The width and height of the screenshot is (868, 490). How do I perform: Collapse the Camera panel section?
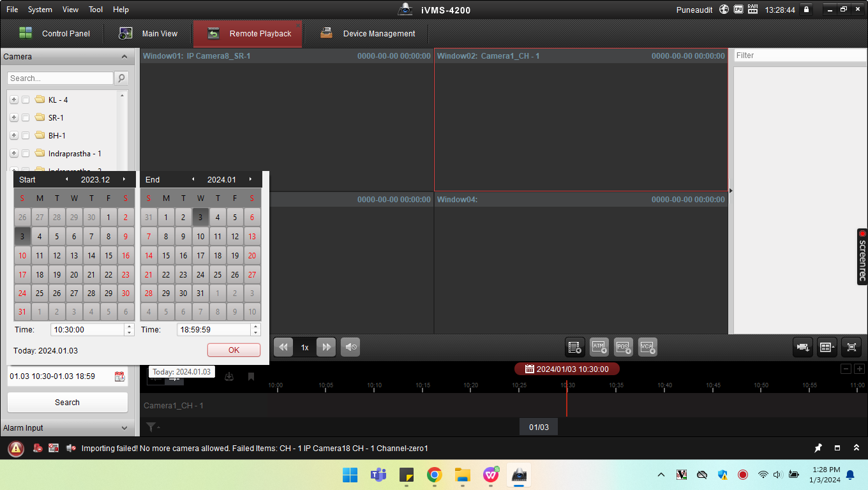tap(124, 57)
